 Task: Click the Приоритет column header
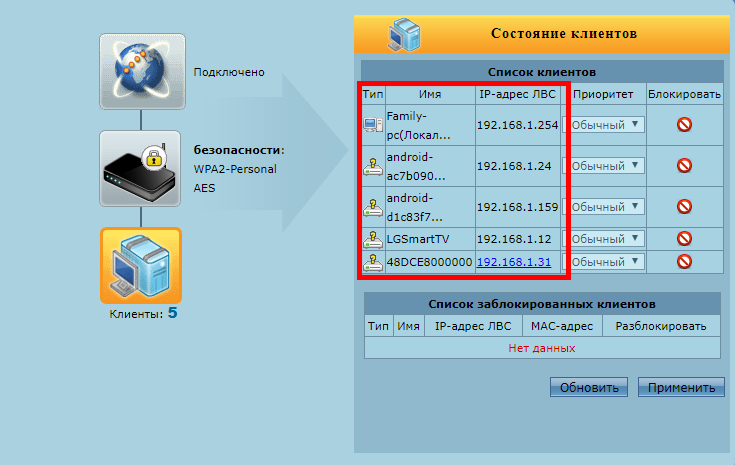click(x=603, y=94)
